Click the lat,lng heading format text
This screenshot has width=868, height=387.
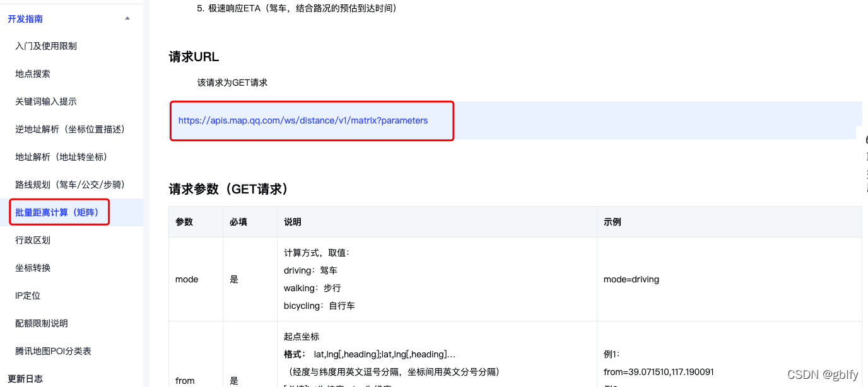click(x=384, y=354)
